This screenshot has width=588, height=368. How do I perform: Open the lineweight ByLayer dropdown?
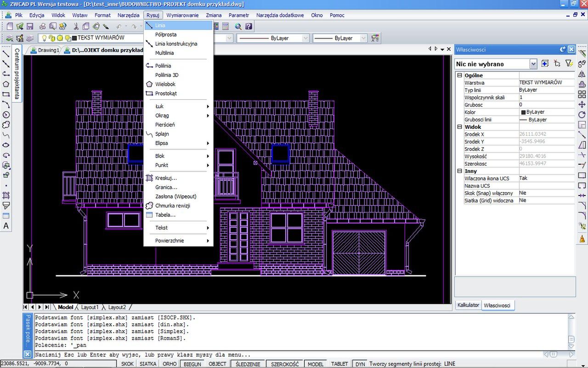click(363, 38)
